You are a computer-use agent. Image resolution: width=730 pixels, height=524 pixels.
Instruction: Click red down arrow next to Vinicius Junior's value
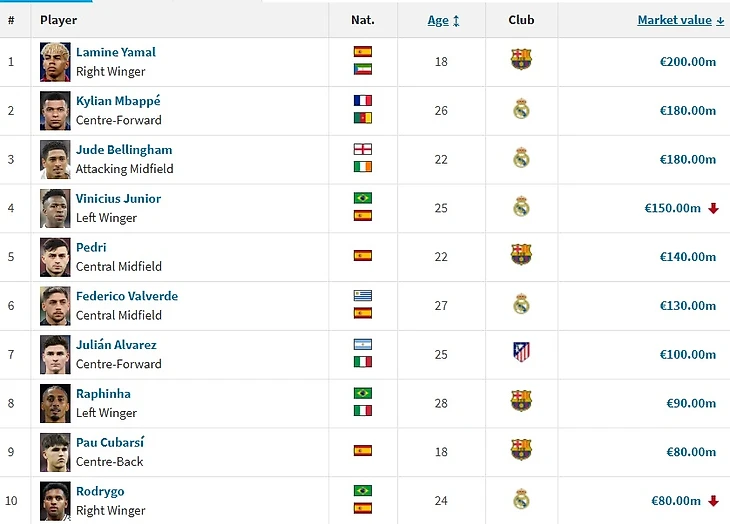tap(713, 208)
